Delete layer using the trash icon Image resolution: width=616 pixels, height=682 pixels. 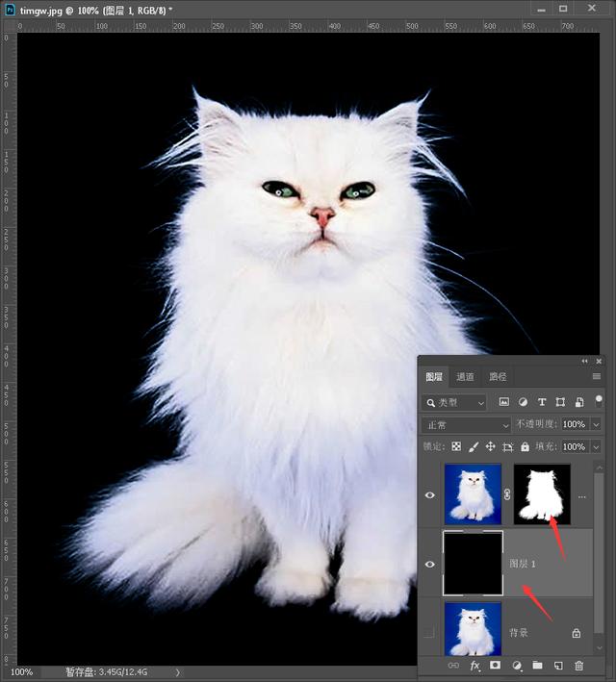pyautogui.click(x=578, y=666)
